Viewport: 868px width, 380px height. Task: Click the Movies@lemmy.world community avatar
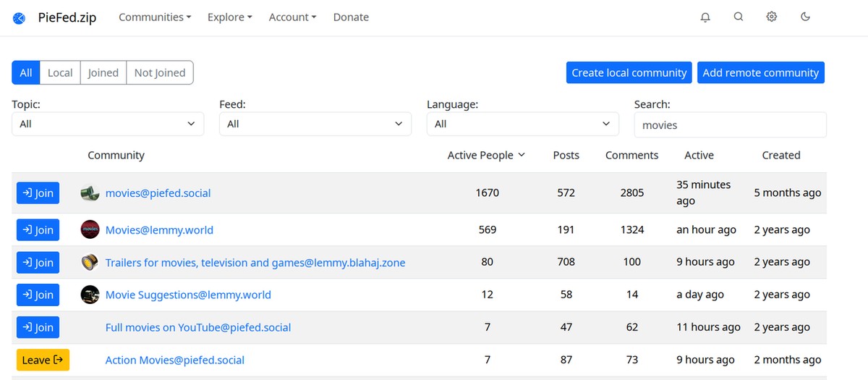(90, 230)
